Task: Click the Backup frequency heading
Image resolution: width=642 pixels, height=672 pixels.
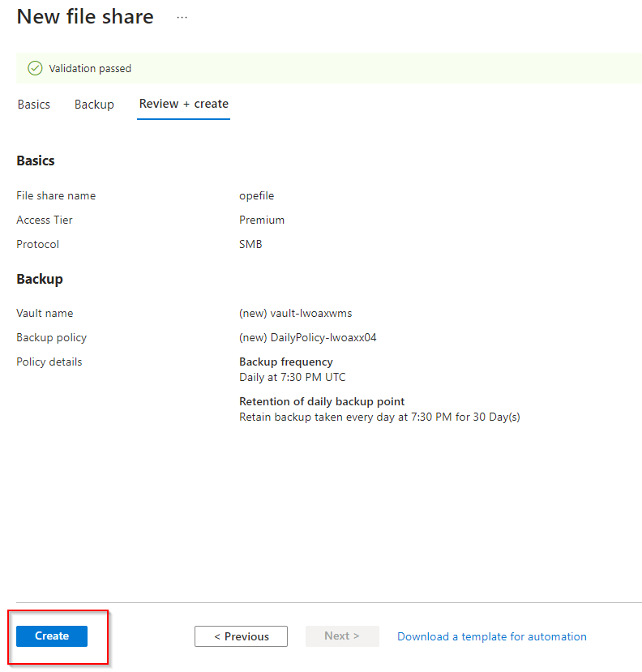Action: [x=286, y=362]
